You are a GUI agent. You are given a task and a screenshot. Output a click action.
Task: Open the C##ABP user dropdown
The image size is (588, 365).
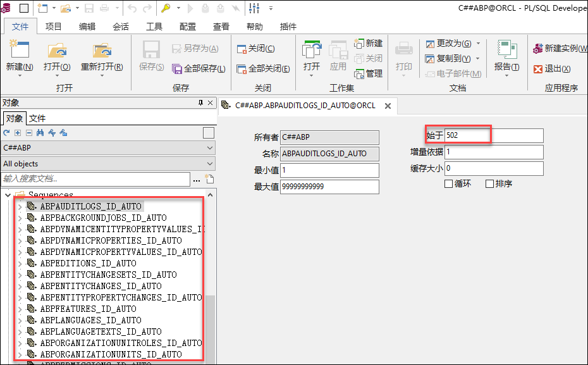[x=210, y=148]
